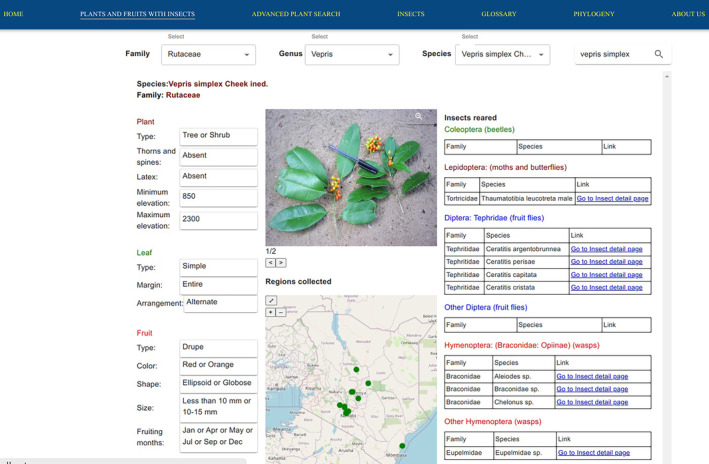Show previous plant image arrow
709x464 pixels.
coord(270,263)
